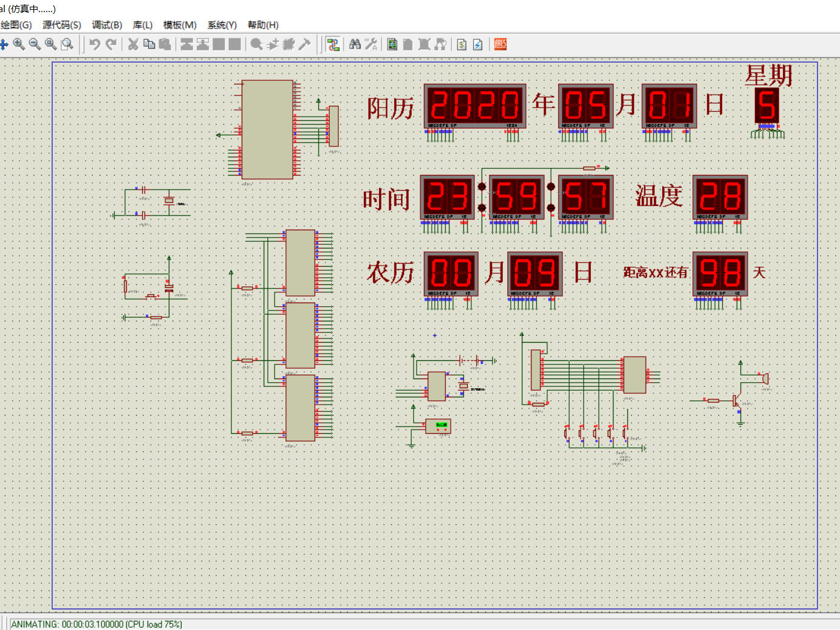Generate Bill of Materials report icon

pos(462,44)
